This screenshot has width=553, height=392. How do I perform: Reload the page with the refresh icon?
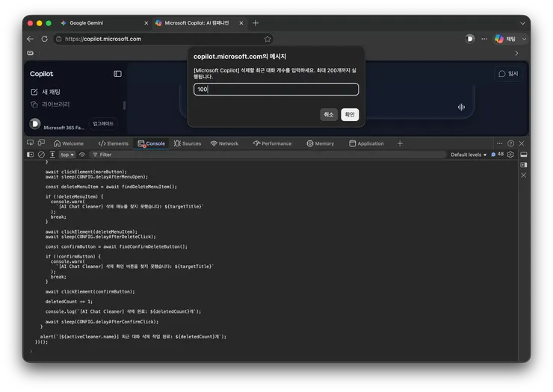[x=44, y=39]
